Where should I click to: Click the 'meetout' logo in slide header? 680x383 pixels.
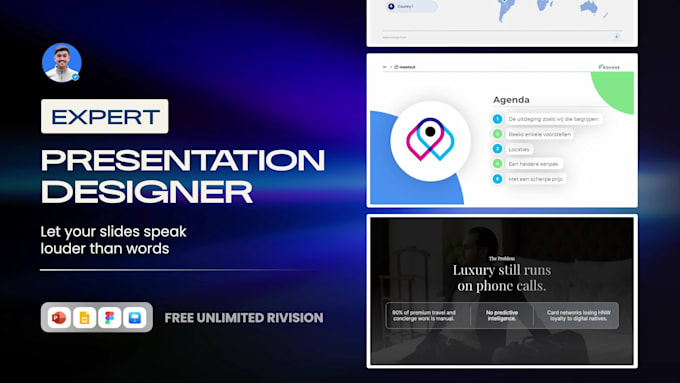[405, 67]
